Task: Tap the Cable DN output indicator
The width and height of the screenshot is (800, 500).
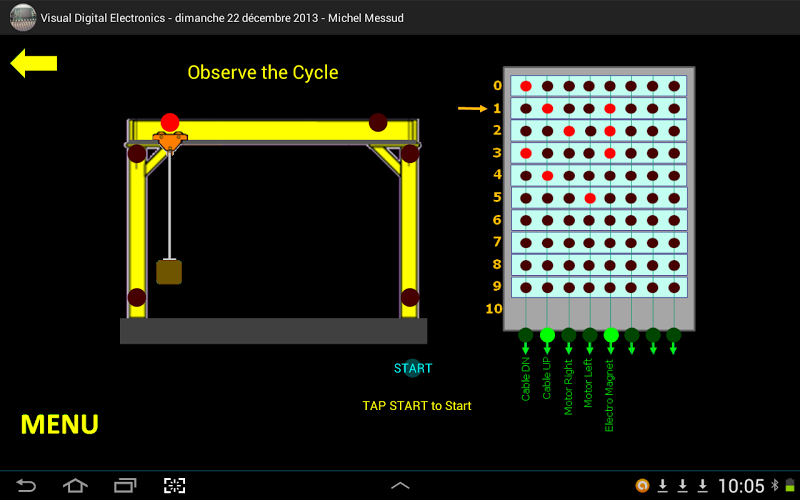Action: coord(526,335)
